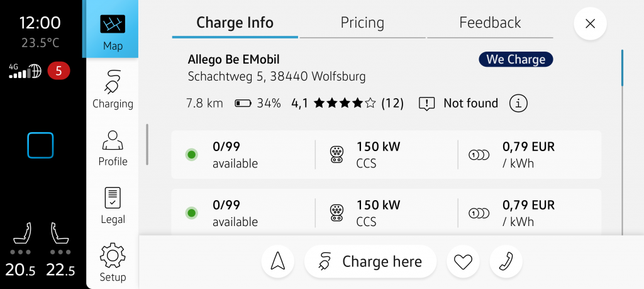Start navigation with the arrow icon
The width and height of the screenshot is (644, 289).
[x=277, y=262]
